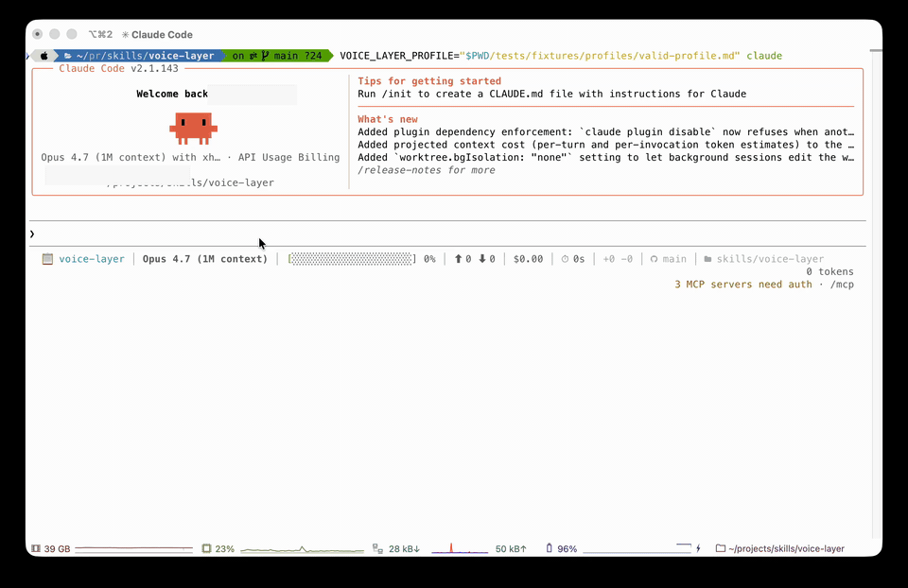Click the memory usage graph in the bottom bar
Viewport: 908px width, 588px height.
pyautogui.click(x=133, y=548)
